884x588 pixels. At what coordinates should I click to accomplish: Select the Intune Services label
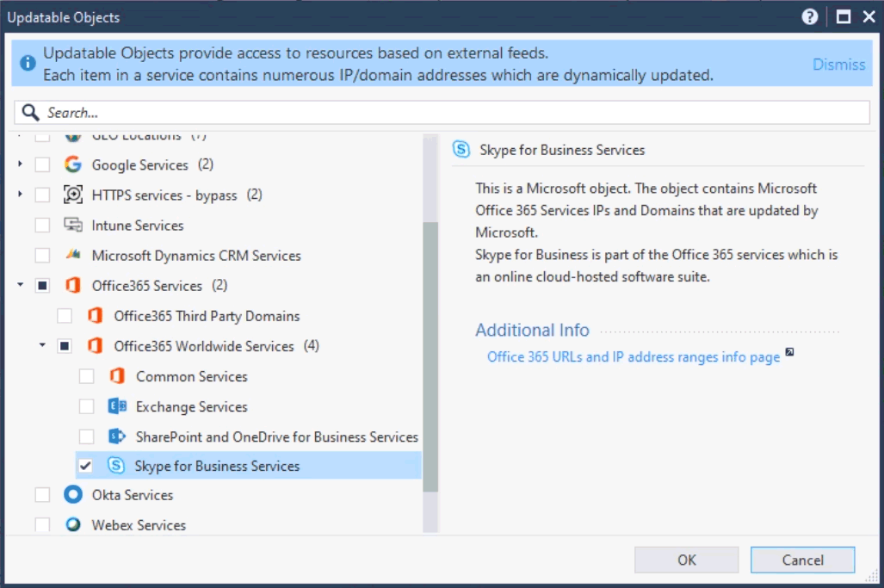point(138,226)
